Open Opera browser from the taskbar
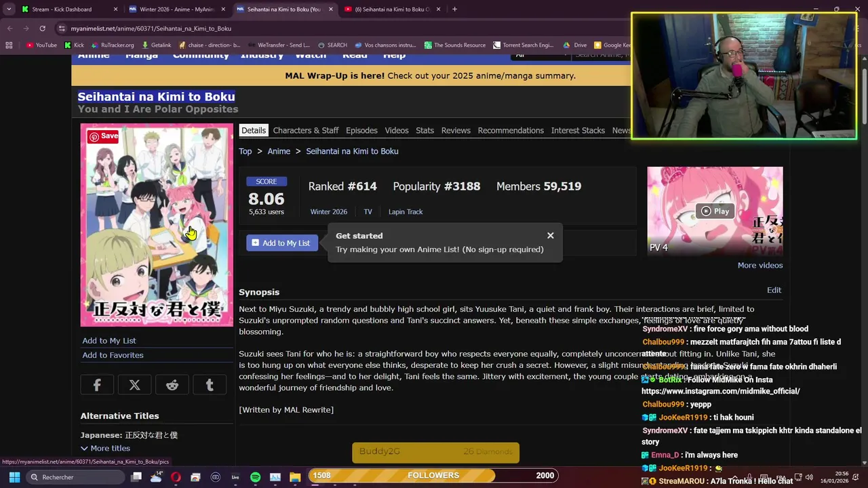The image size is (868, 488). (x=176, y=477)
